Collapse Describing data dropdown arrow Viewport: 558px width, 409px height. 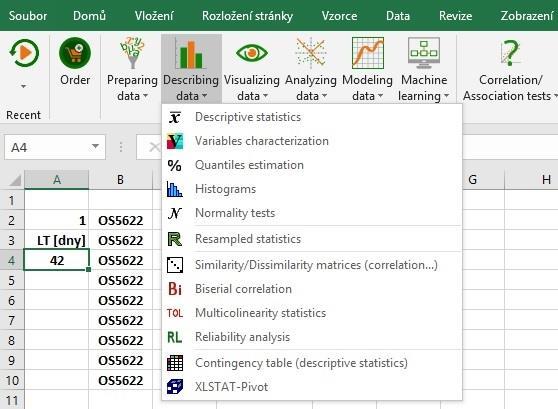(x=204, y=96)
